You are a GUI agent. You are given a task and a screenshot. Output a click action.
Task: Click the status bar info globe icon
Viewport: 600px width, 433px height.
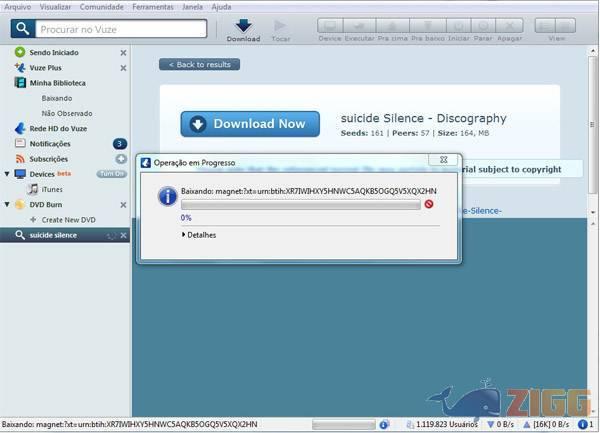(x=384, y=424)
